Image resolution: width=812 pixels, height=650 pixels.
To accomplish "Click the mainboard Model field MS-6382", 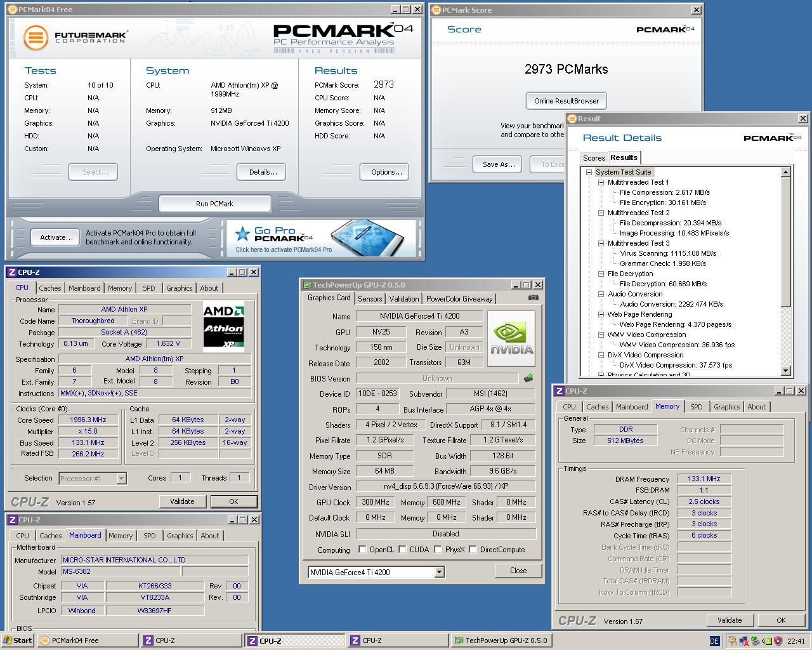I will [x=121, y=572].
